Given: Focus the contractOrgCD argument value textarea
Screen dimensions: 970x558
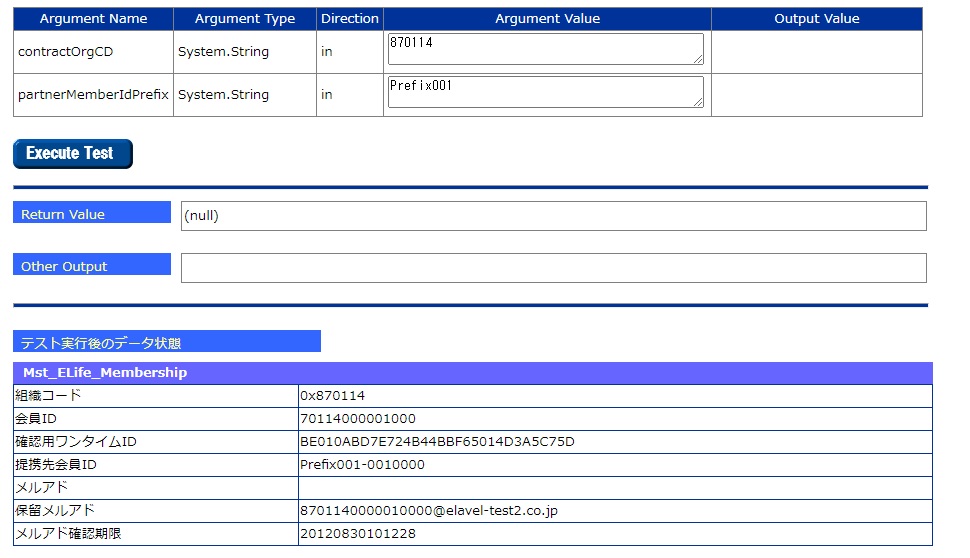Looking at the screenshot, I should pos(546,49).
